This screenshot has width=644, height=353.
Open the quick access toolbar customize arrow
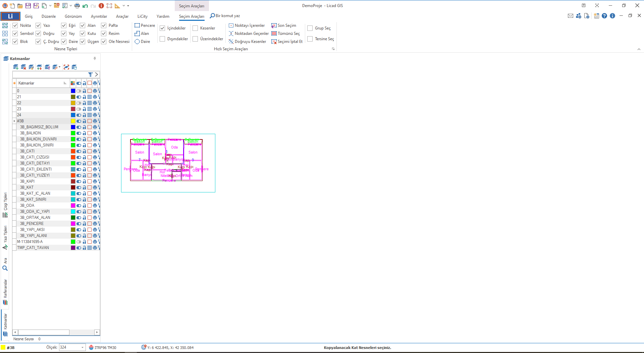pyautogui.click(x=128, y=6)
